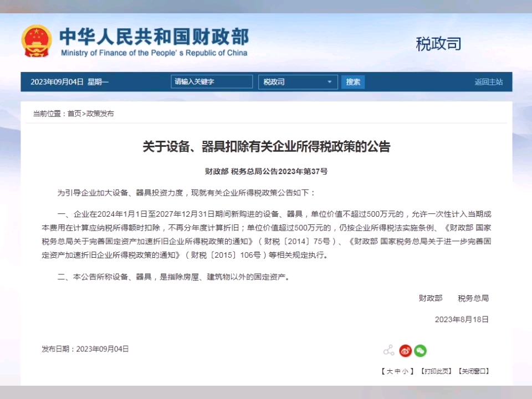532x399 pixels.
Task: Select small font size 小
Action: (405, 371)
